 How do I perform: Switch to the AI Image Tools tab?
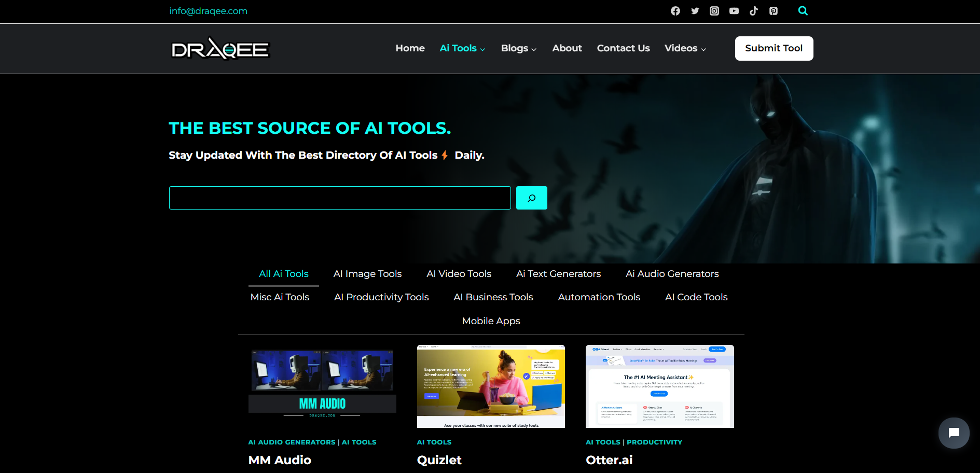coord(367,274)
